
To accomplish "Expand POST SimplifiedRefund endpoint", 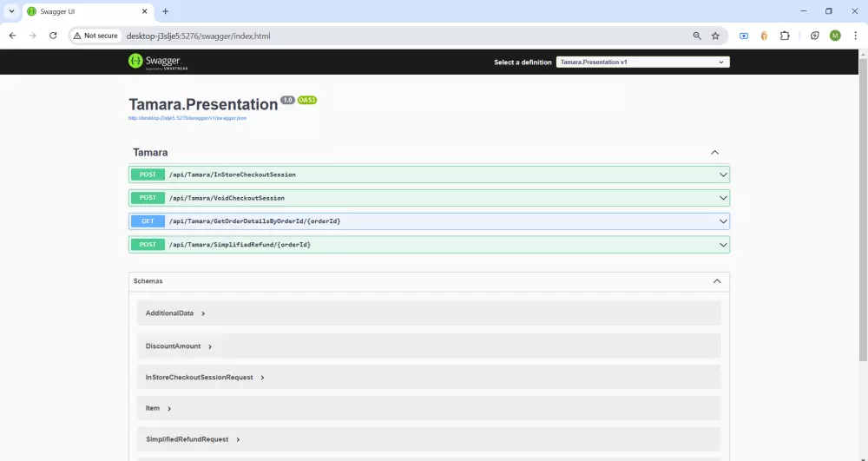I will 429,244.
